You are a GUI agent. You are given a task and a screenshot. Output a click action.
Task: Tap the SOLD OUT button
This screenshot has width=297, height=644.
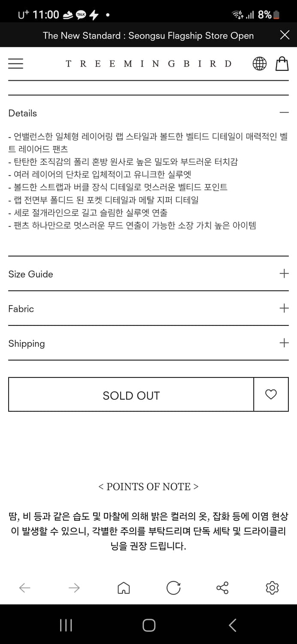[131, 395]
